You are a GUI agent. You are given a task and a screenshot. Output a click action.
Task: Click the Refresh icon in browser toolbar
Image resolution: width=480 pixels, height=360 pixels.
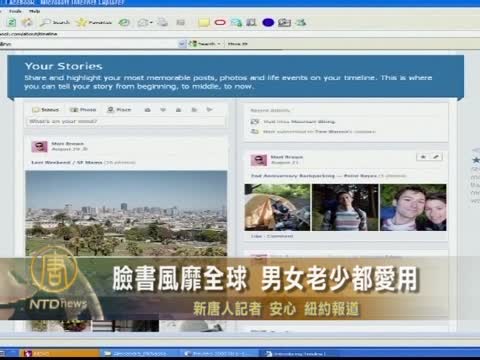[12, 23]
